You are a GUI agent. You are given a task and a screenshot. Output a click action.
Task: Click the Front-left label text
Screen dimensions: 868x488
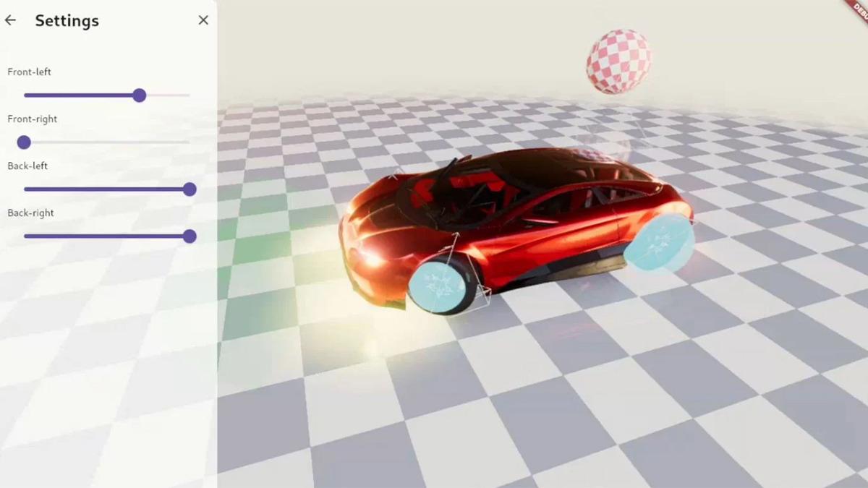(29, 72)
